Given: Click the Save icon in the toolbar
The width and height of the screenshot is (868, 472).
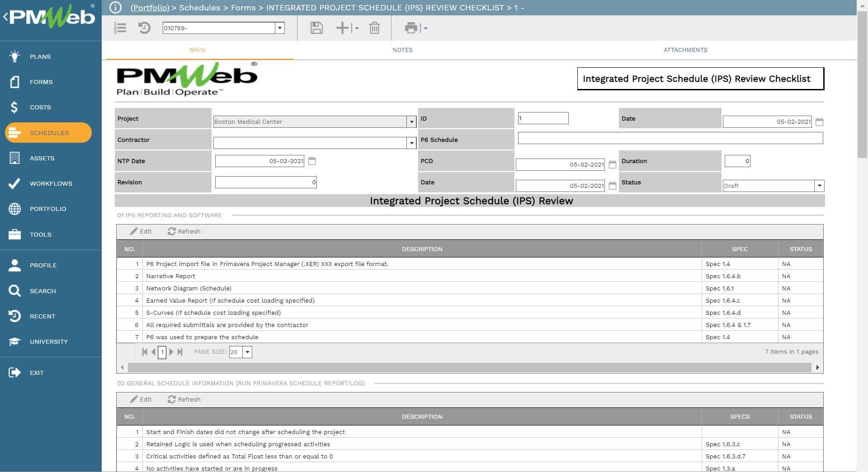Looking at the screenshot, I should point(316,28).
